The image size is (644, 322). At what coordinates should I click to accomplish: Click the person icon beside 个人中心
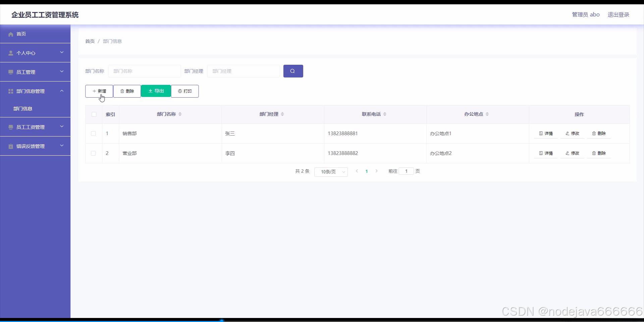tap(11, 53)
